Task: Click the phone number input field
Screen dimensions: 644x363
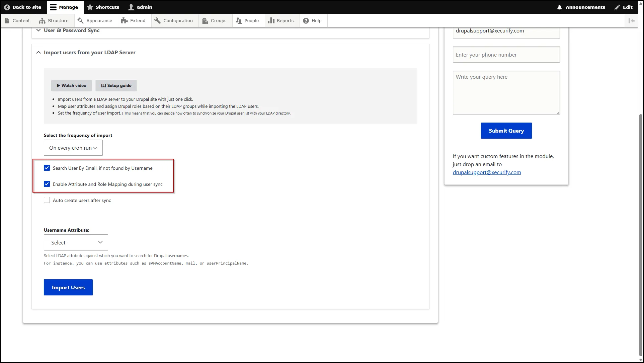Action: (x=506, y=55)
